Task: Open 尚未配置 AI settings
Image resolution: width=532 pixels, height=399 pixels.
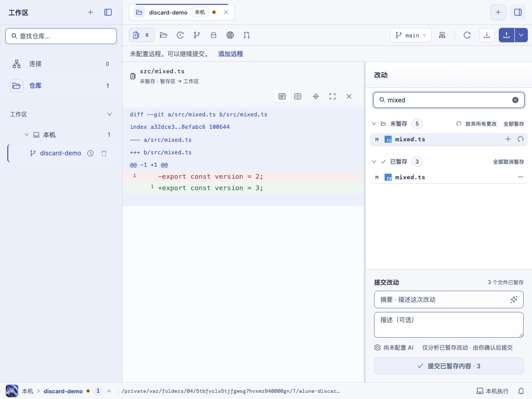Action: pos(394,348)
